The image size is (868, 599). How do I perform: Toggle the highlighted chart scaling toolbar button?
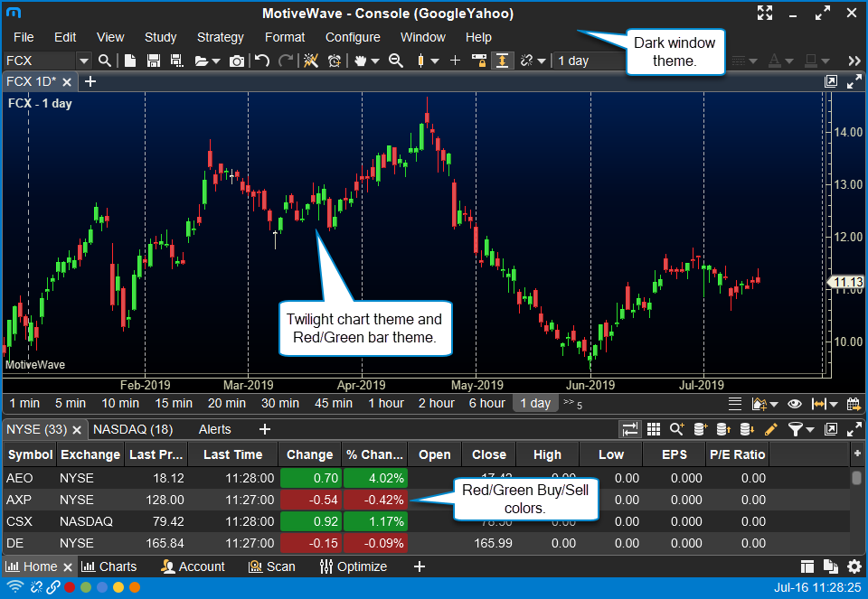tap(503, 61)
